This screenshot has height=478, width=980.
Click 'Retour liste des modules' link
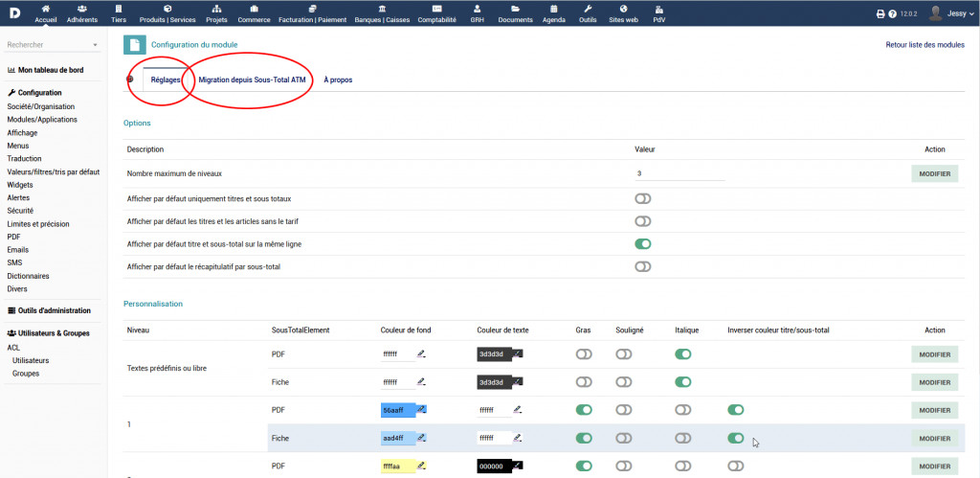924,45
